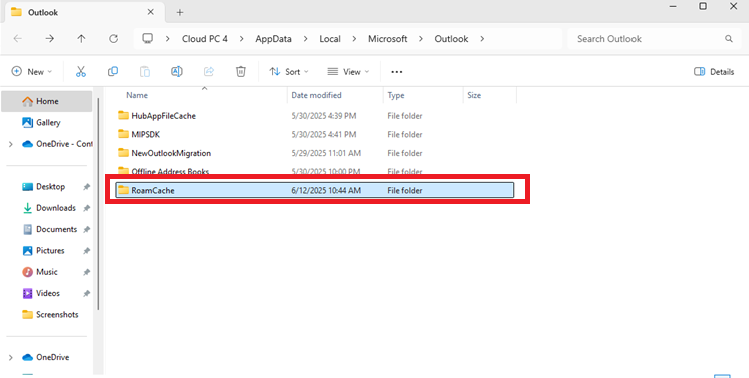
Task: Click the Copy icon in toolbar
Action: (x=113, y=72)
